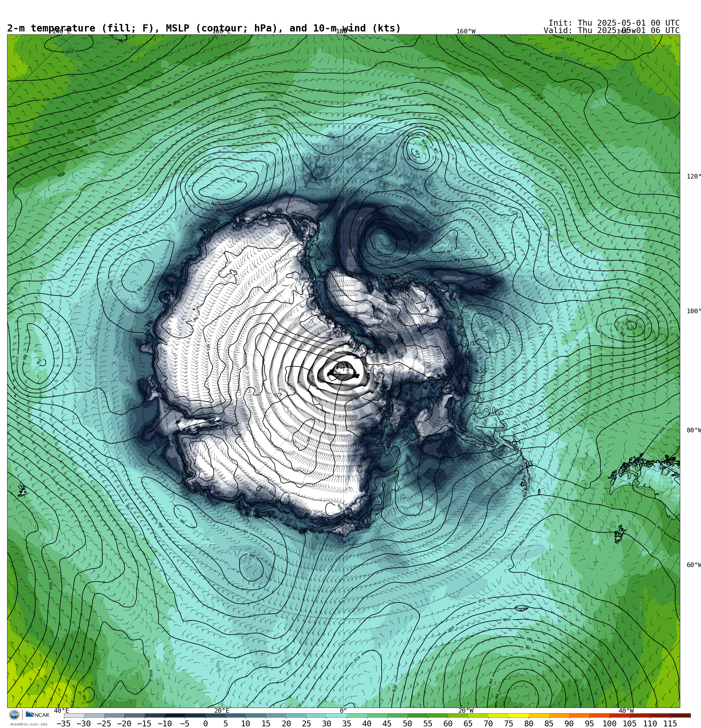Screen dimensions: 701x728
Task: Click the 115 colorbar tick label
Action: pyautogui.click(x=670, y=723)
